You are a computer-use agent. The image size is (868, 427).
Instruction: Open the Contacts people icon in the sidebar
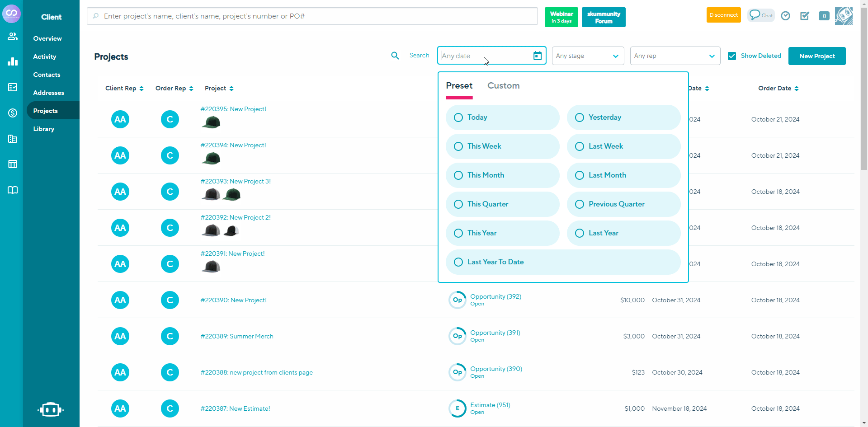coord(12,36)
